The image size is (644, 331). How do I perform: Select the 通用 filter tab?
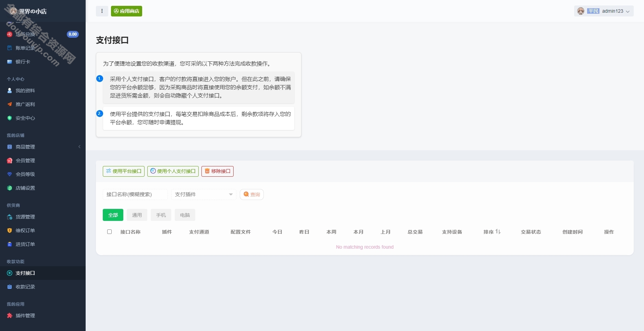tap(137, 215)
